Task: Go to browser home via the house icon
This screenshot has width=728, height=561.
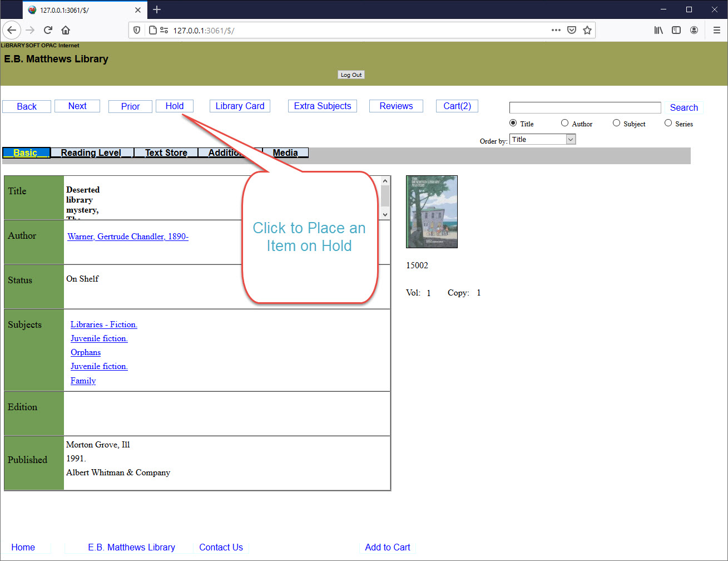Action: pos(66,30)
